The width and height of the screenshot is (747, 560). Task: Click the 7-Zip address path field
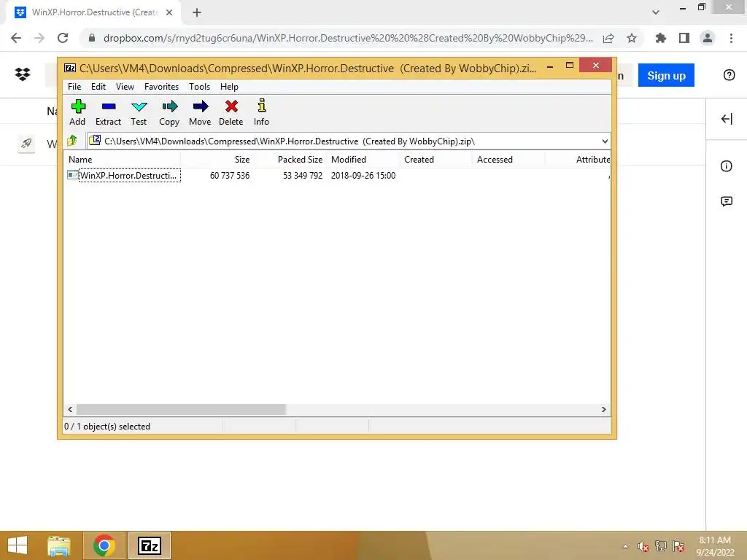tap(348, 141)
